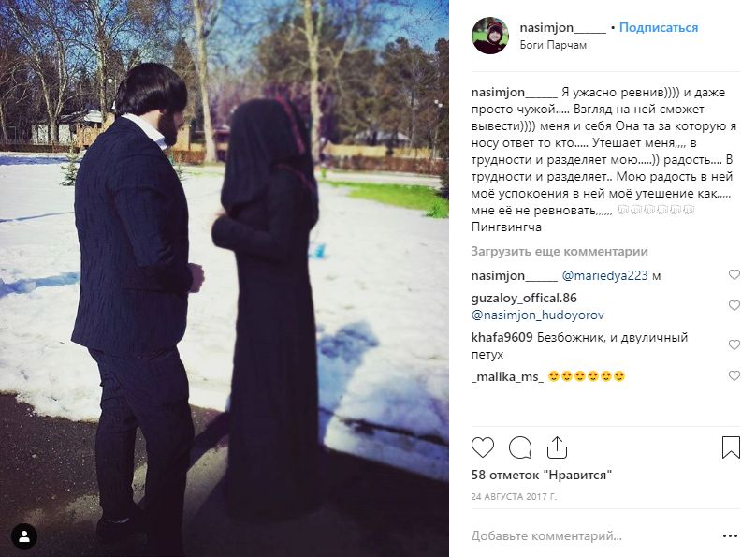Open the @nasimjon_hudoyorov mention
The image size is (756, 557).
(538, 315)
